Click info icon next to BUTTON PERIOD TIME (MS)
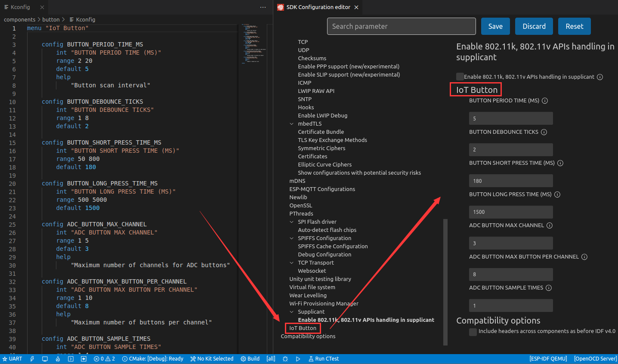Screen dimensions: 618x364 point(545,101)
